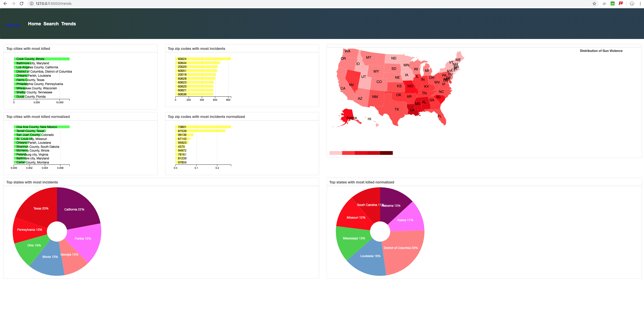644x312 pixels.
Task: Open the Search nav item
Action: 51,24
